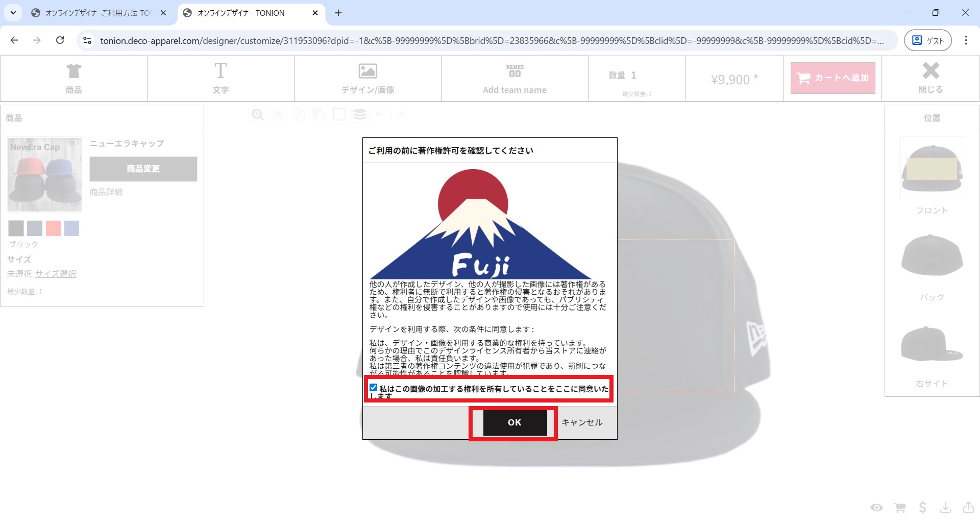Click the paste tool icon
Screen dimensions: 980x521
[x=319, y=114]
